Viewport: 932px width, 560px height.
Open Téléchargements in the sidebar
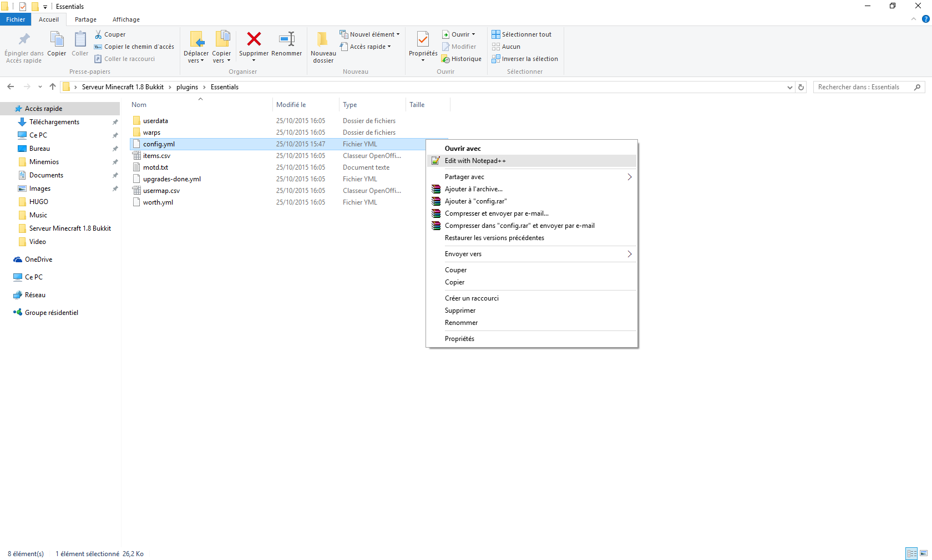click(x=54, y=122)
